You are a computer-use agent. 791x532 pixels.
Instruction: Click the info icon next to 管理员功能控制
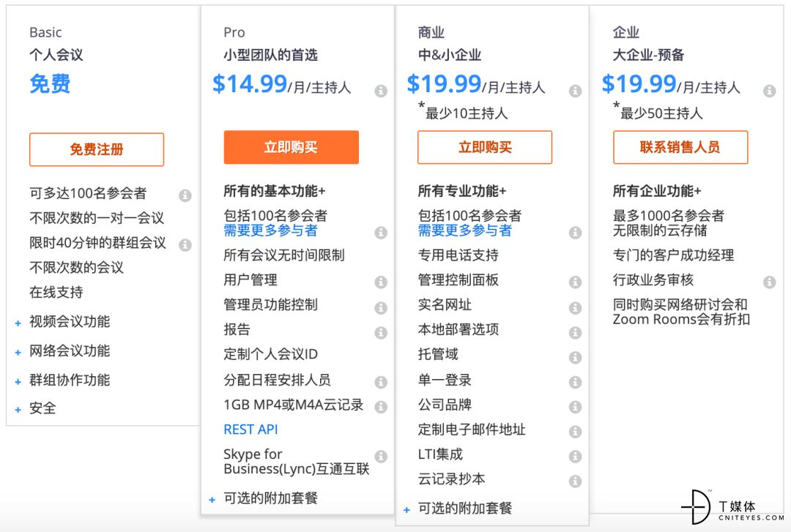tap(381, 307)
